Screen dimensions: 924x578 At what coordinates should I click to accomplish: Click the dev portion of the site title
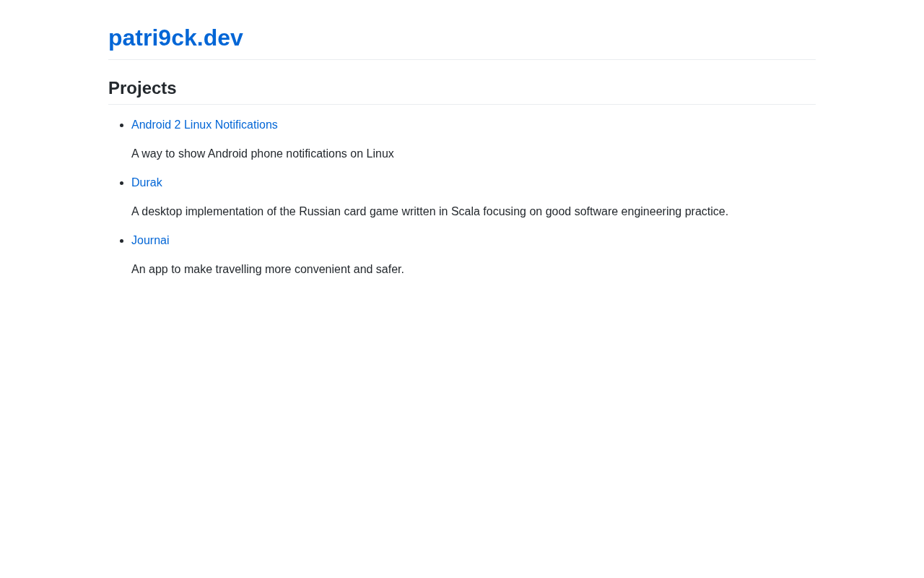(223, 38)
